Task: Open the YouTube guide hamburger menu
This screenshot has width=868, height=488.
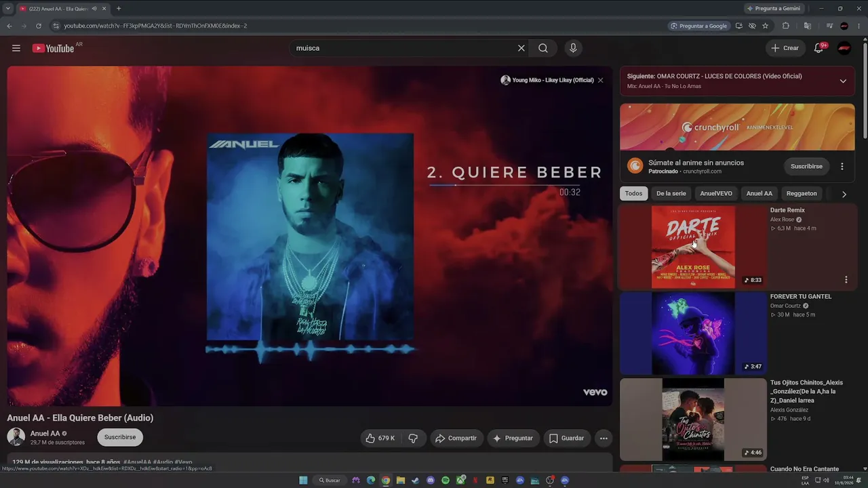Action: tap(16, 48)
